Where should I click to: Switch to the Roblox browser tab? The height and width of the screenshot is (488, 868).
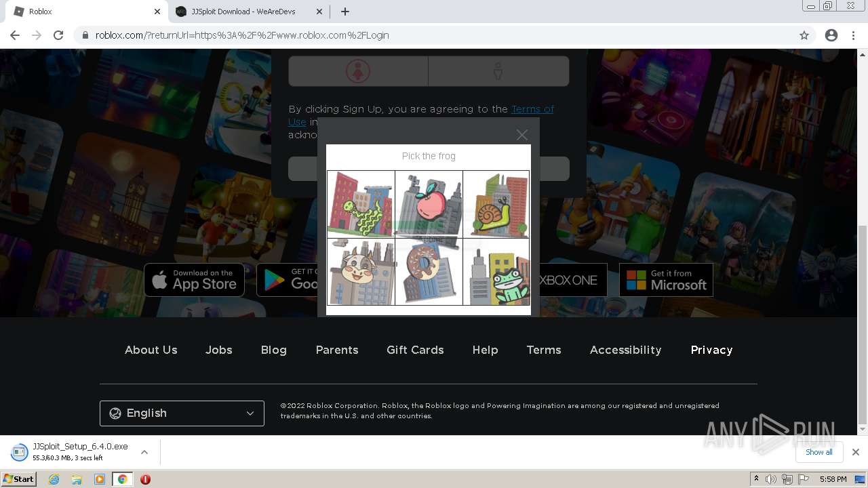87,12
